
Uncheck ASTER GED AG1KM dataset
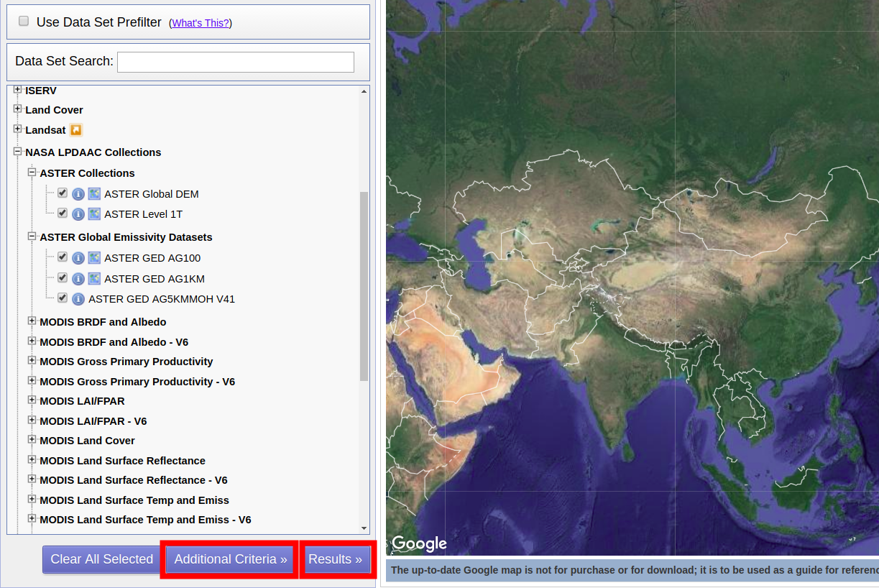63,277
